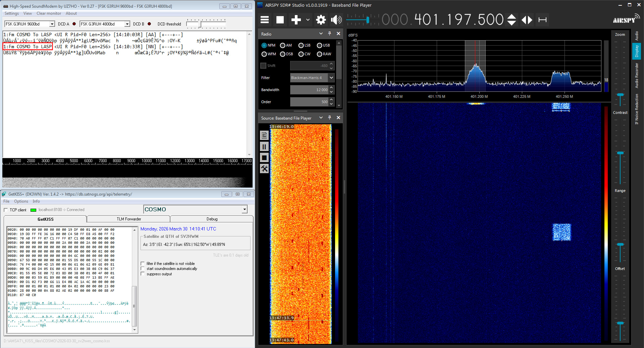This screenshot has width=644, height=348.
Task: Enable the TCP client checkbox
Action: click(6, 210)
